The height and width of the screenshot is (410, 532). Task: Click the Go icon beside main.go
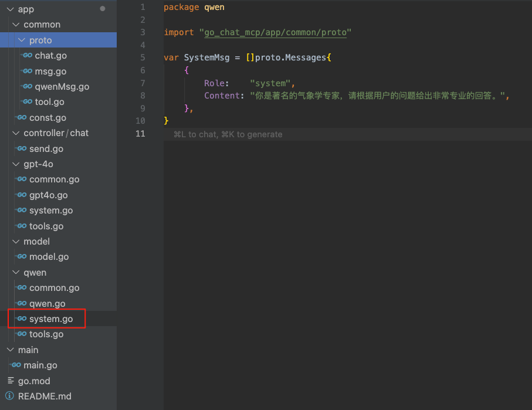16,365
